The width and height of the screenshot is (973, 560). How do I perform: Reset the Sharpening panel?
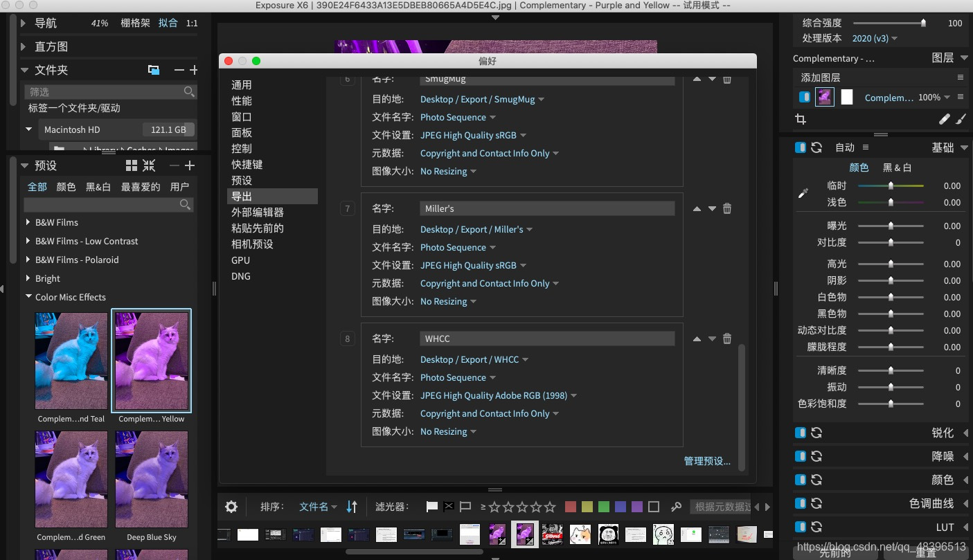(816, 433)
